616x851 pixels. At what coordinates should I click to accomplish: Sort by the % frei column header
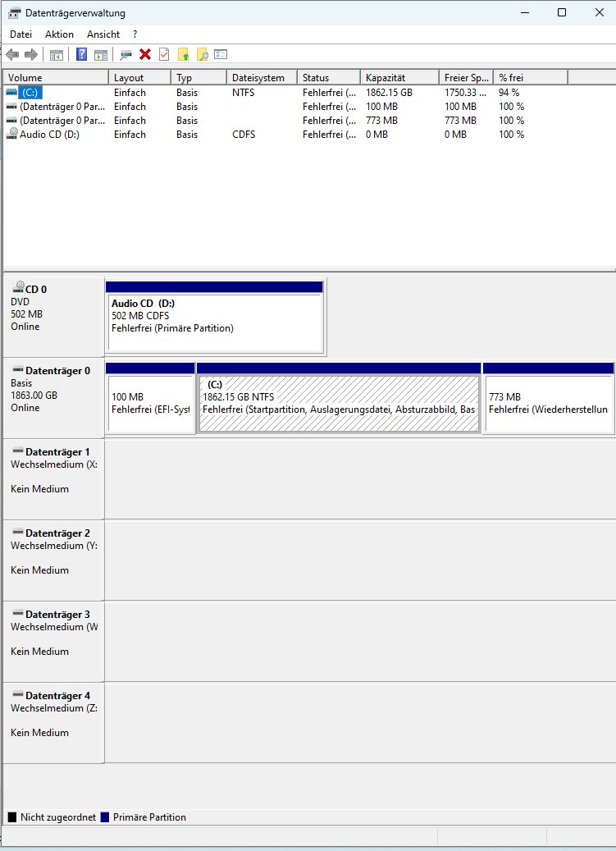click(531, 78)
